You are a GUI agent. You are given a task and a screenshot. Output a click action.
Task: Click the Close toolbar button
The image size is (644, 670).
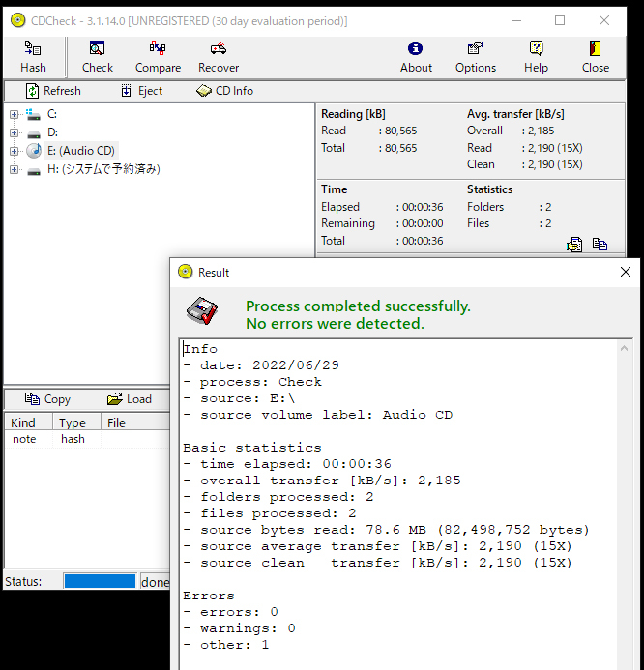coord(596,57)
